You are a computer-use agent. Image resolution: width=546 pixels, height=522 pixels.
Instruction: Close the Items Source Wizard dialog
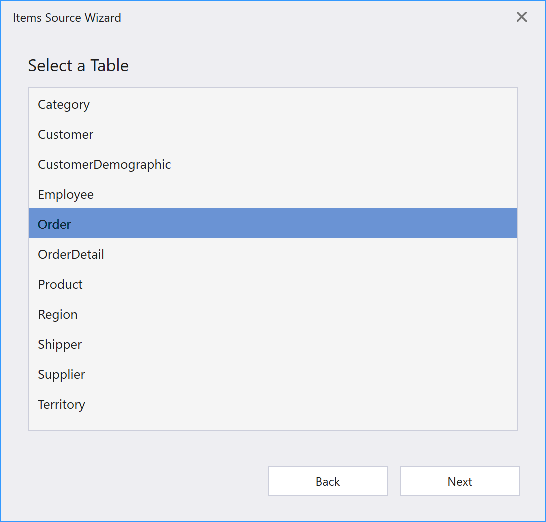[522, 17]
